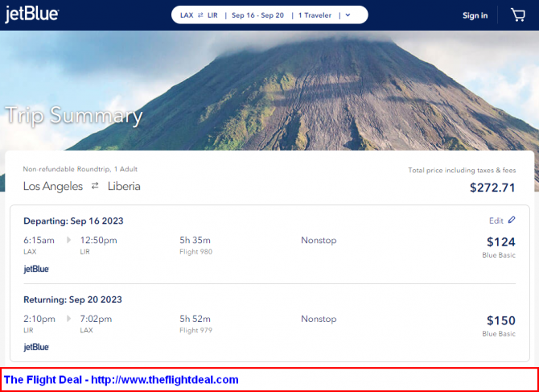539x392 pixels.
Task: Expand the search summary dropdown chevron
Action: click(348, 15)
